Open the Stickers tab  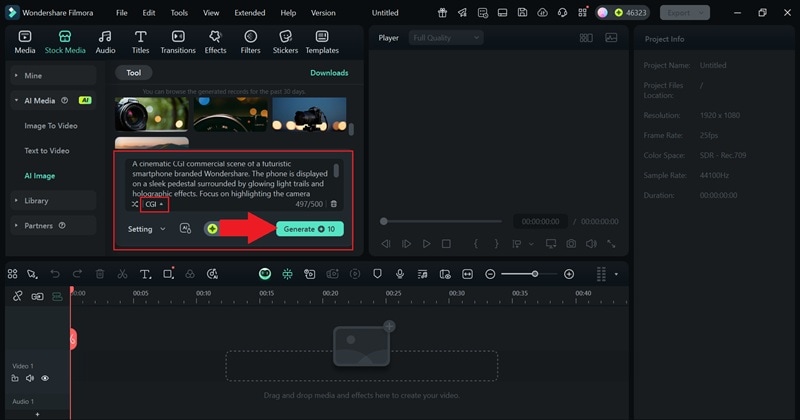click(285, 42)
